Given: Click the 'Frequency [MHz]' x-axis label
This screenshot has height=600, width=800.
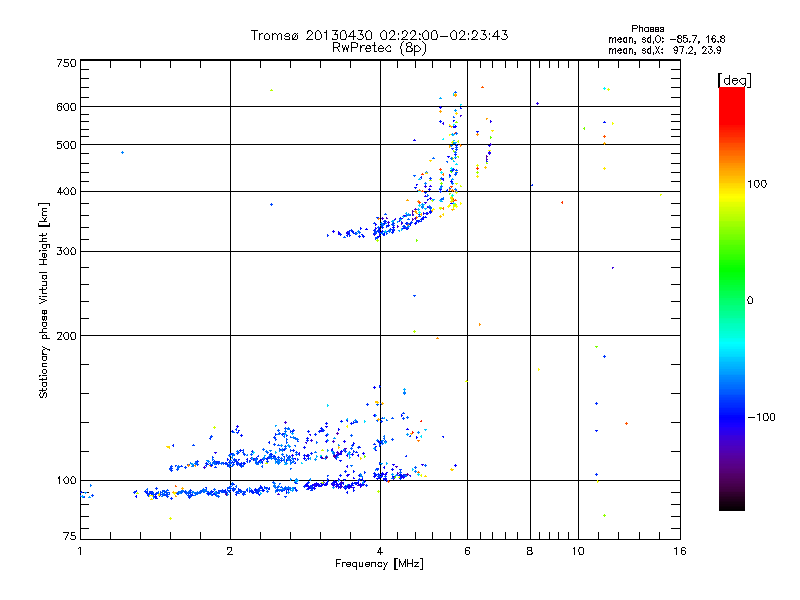Looking at the screenshot, I should [x=379, y=564].
